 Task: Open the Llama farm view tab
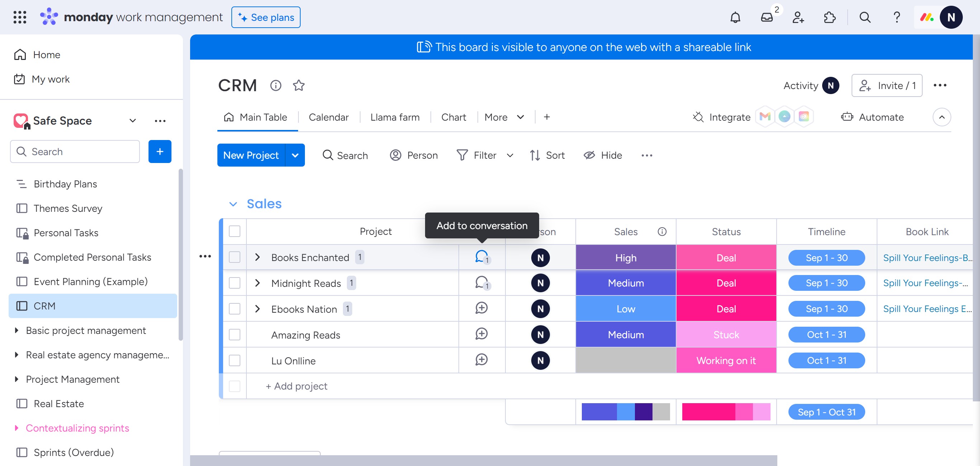tap(395, 117)
